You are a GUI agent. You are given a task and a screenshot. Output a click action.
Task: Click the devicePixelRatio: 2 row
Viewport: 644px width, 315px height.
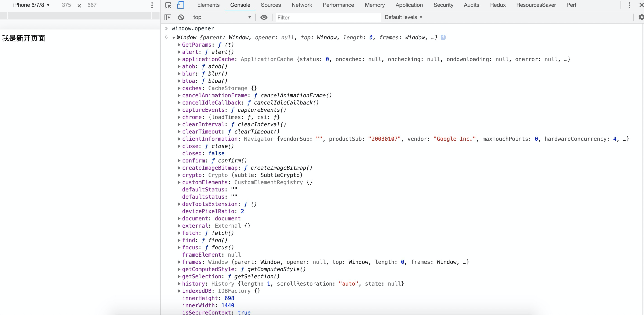pos(213,211)
